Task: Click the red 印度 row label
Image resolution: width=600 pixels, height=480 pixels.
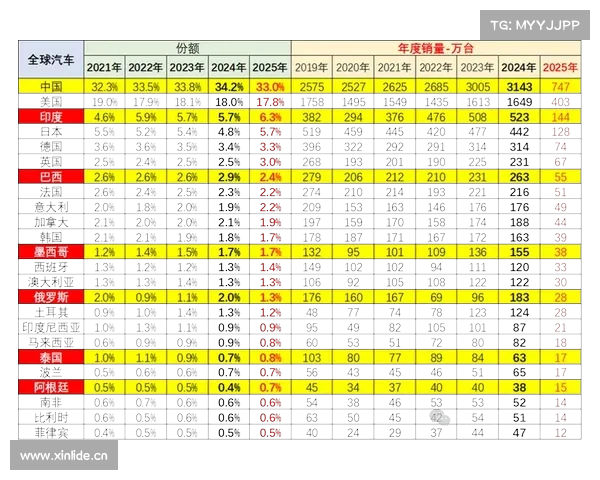Action: [x=51, y=117]
